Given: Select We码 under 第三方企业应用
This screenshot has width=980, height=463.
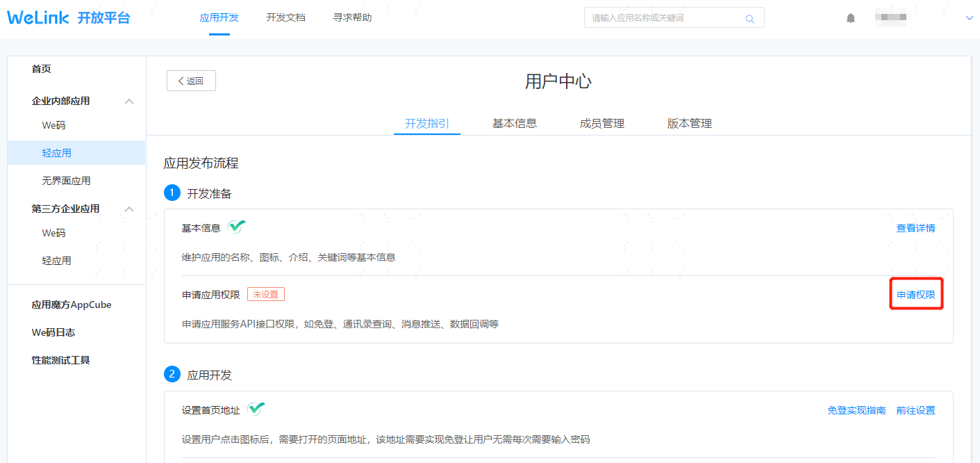Looking at the screenshot, I should pos(53,233).
